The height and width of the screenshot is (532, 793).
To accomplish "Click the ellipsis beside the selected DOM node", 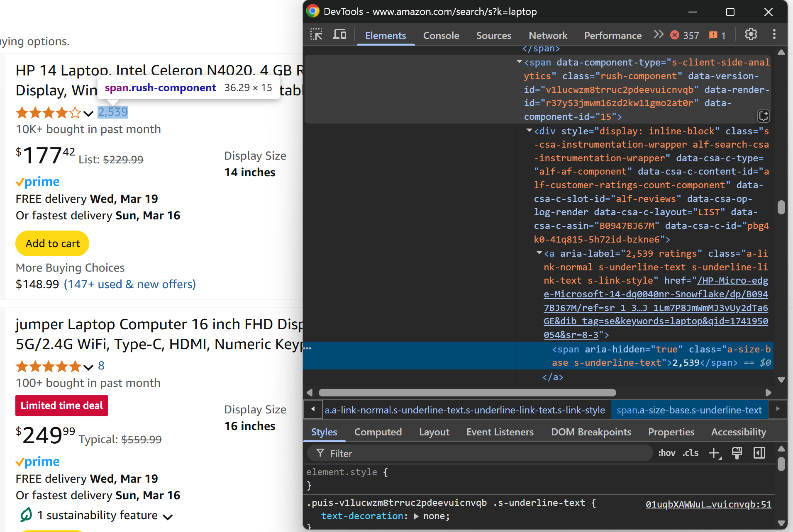I will (x=307, y=347).
